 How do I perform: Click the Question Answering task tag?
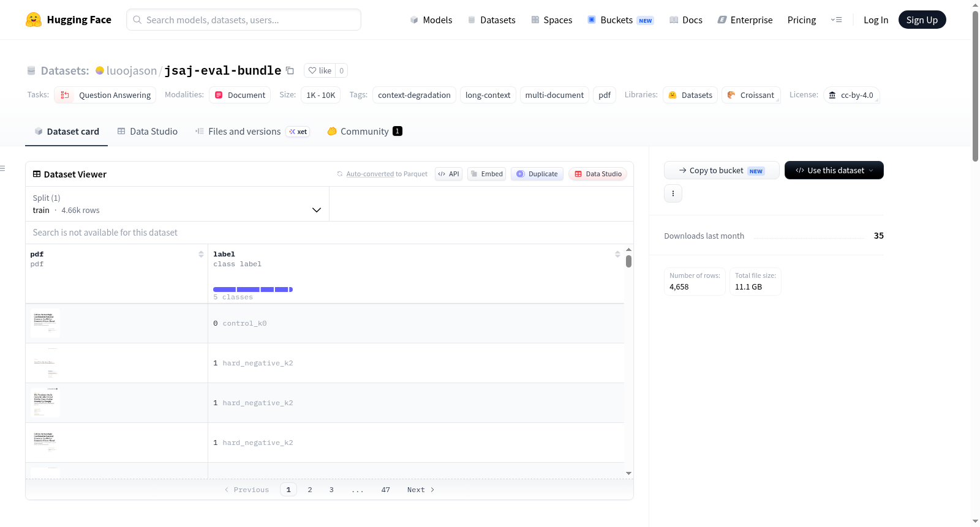click(x=105, y=95)
